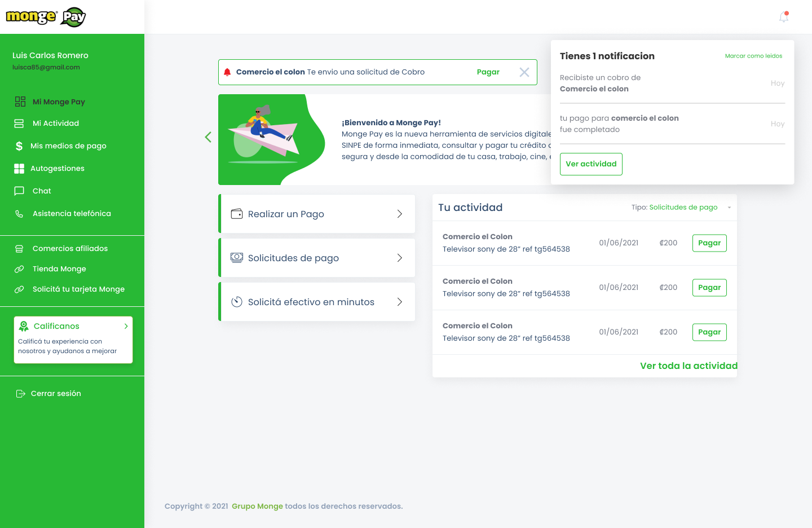Open Mis medios de pago section
Viewport: 812px width, 528px height.
point(68,146)
